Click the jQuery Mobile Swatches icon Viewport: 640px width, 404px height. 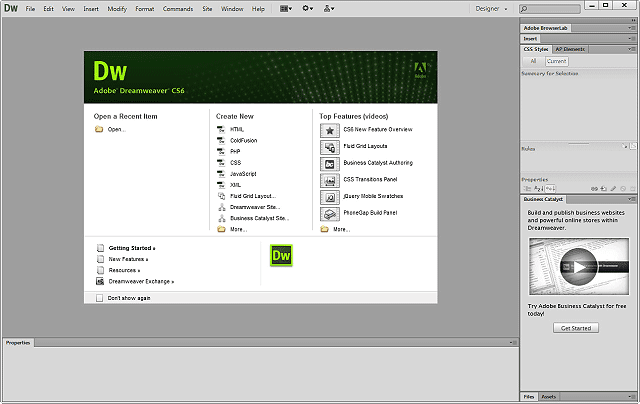(330, 198)
